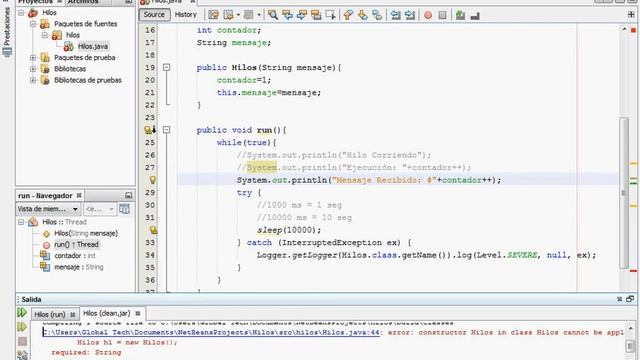Click the word sleep on line 32
Image resolution: width=640 pixels, height=360 pixels.
[269, 230]
